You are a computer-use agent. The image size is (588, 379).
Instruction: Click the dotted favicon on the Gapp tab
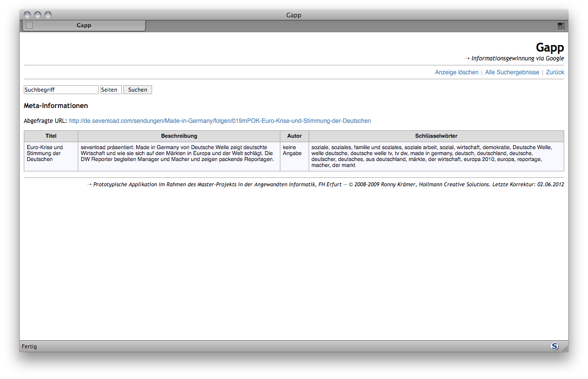(29, 25)
